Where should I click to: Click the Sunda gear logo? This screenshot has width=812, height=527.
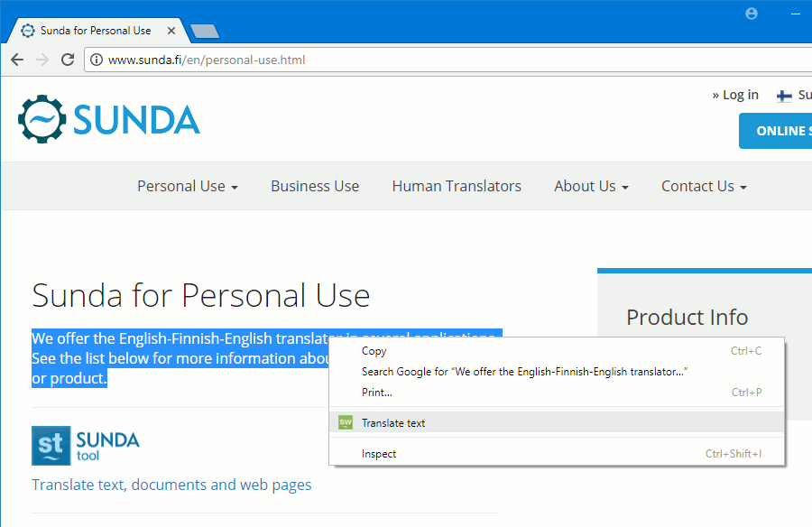tap(42, 119)
